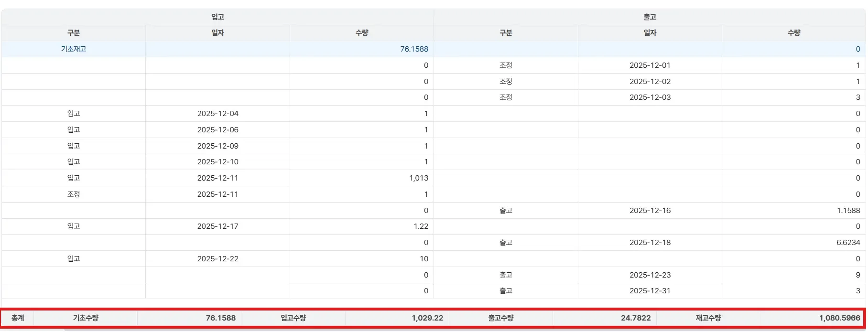868x332 pixels.
Task: Click the 기초재고 row label
Action: [x=74, y=49]
